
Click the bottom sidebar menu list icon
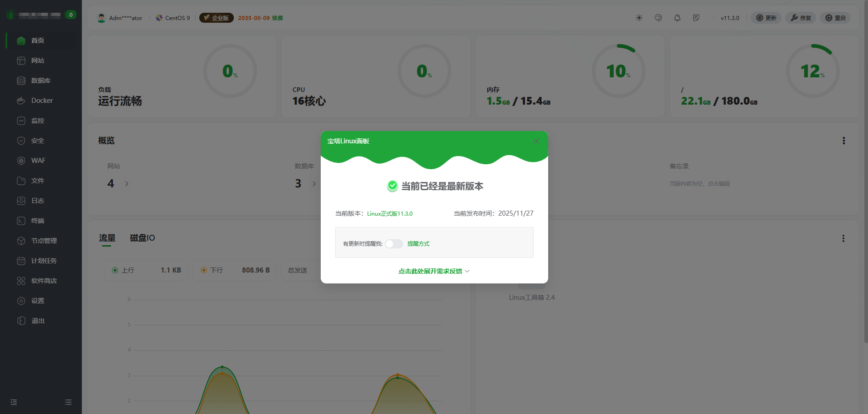[68, 402]
